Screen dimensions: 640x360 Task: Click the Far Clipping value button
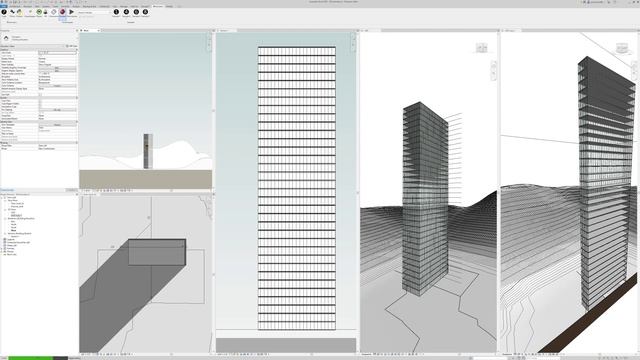(x=57, y=110)
